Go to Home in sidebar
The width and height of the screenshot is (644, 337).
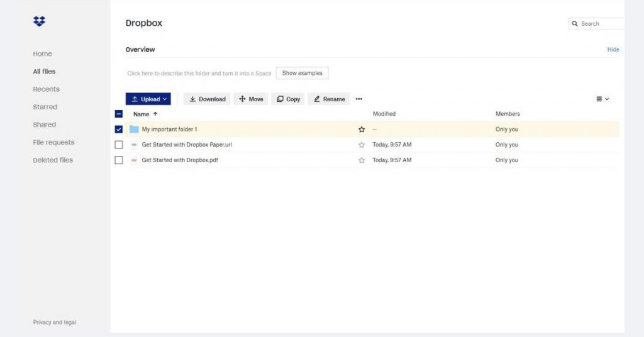pyautogui.click(x=42, y=54)
